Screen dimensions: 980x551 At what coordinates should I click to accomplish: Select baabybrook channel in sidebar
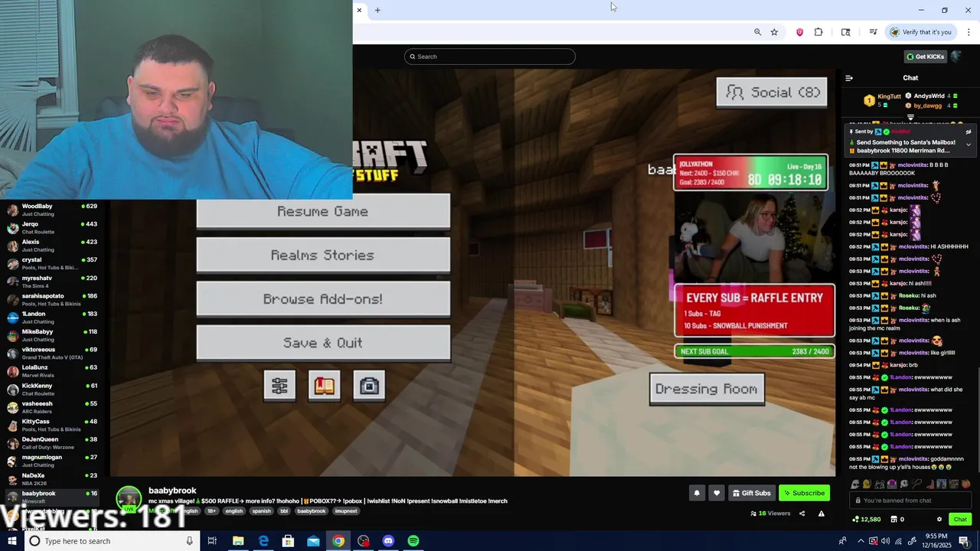tap(54, 497)
